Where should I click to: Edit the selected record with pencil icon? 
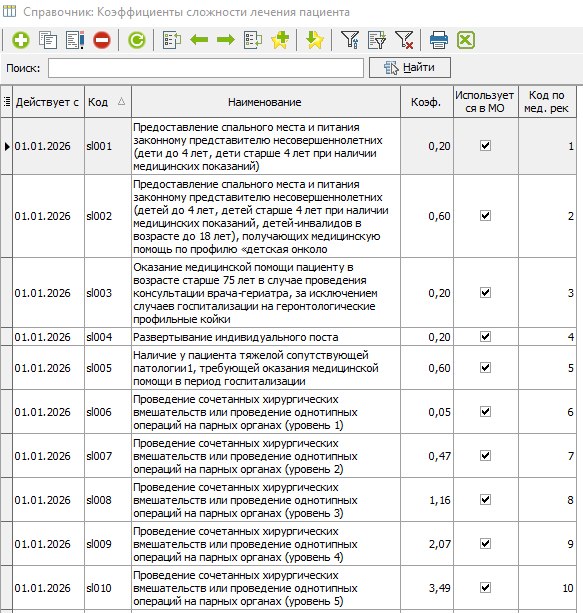(75, 40)
